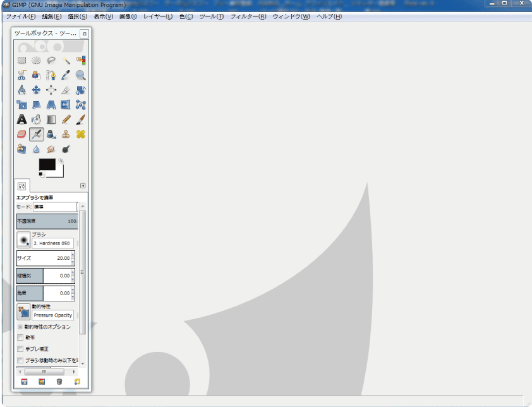Select the Shear tool

pyautogui.click(x=36, y=105)
